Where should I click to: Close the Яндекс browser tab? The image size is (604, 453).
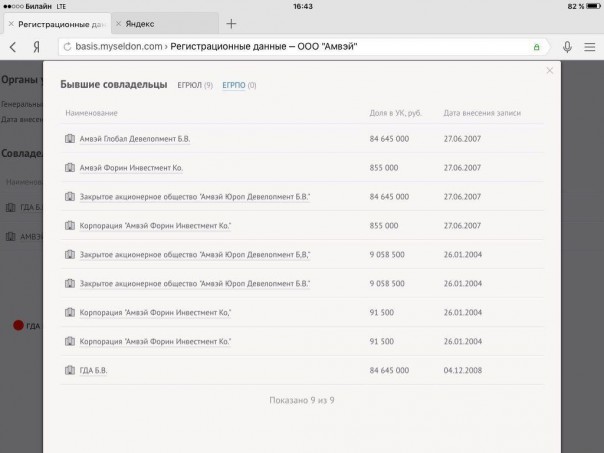point(117,23)
